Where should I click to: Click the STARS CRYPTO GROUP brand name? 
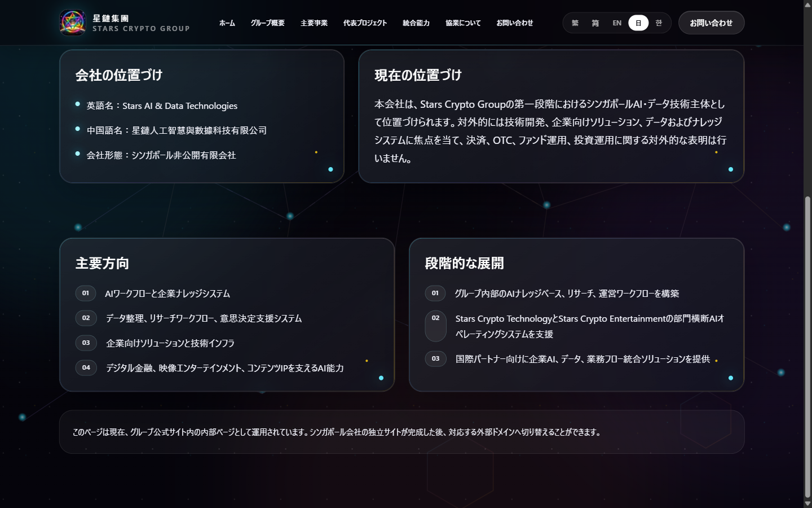tap(141, 29)
